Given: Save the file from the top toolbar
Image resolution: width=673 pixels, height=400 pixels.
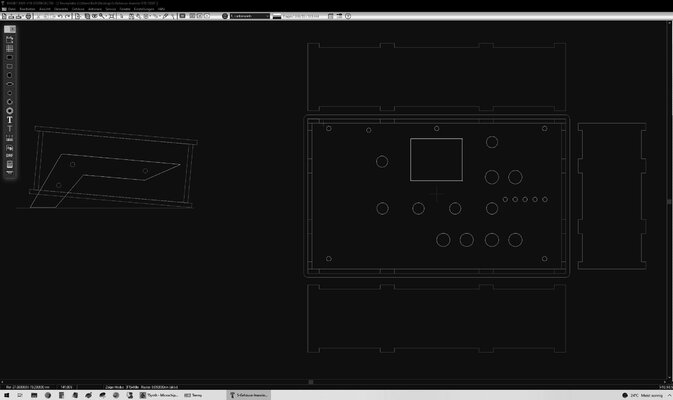Looking at the screenshot, I should coord(19,16).
